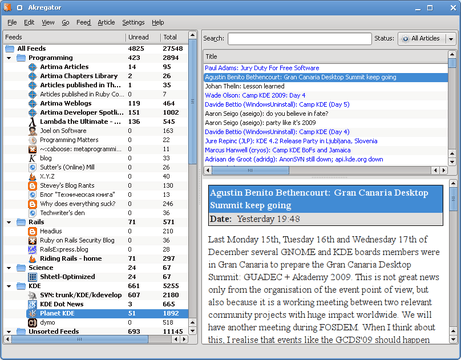Collapse the KDE folder tree

[9, 286]
